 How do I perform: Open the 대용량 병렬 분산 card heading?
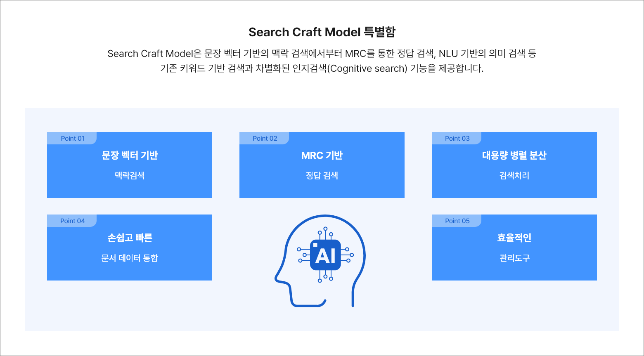click(514, 156)
